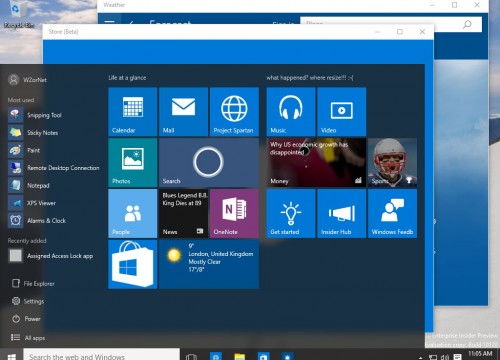The image size is (500, 360).
Task: Open the News tile about Blues Legend
Action: click(183, 213)
